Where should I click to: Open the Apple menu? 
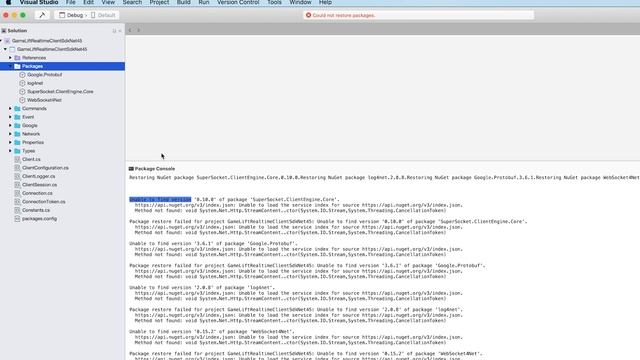[8, 2]
